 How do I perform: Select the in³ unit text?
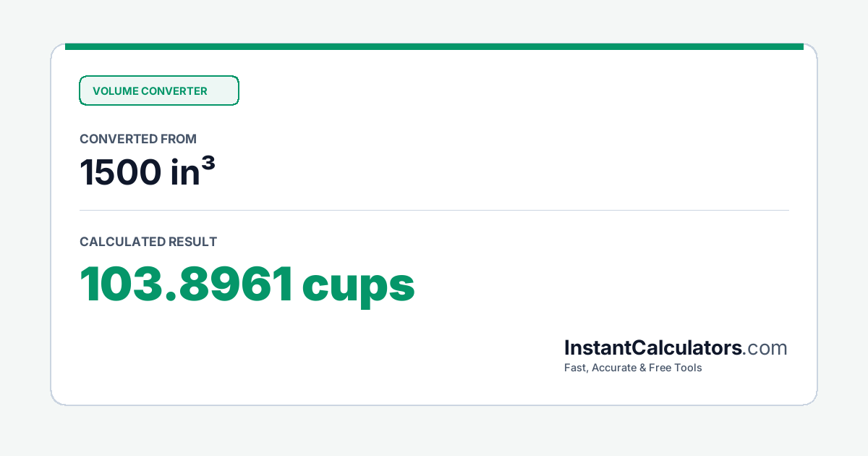(193, 172)
